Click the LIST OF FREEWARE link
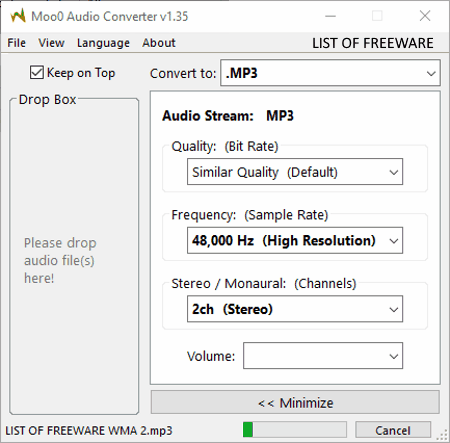Viewport: 450px width, 443px height. (x=373, y=43)
